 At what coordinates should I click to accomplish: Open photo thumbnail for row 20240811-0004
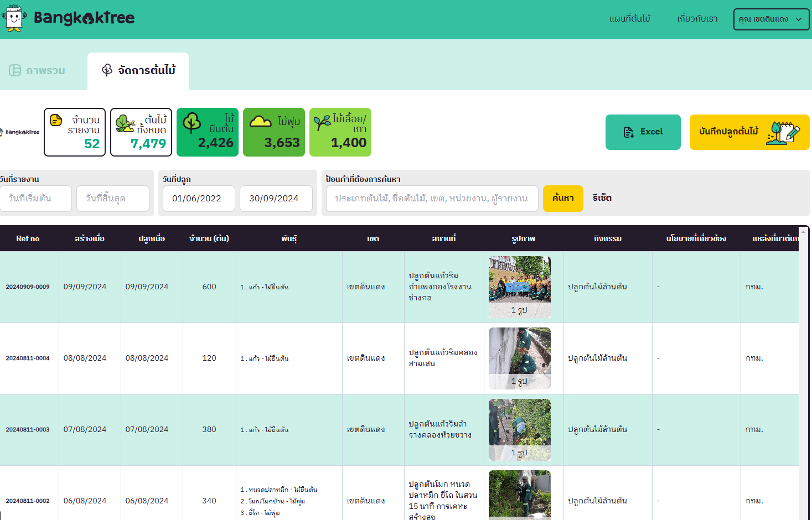(520, 358)
